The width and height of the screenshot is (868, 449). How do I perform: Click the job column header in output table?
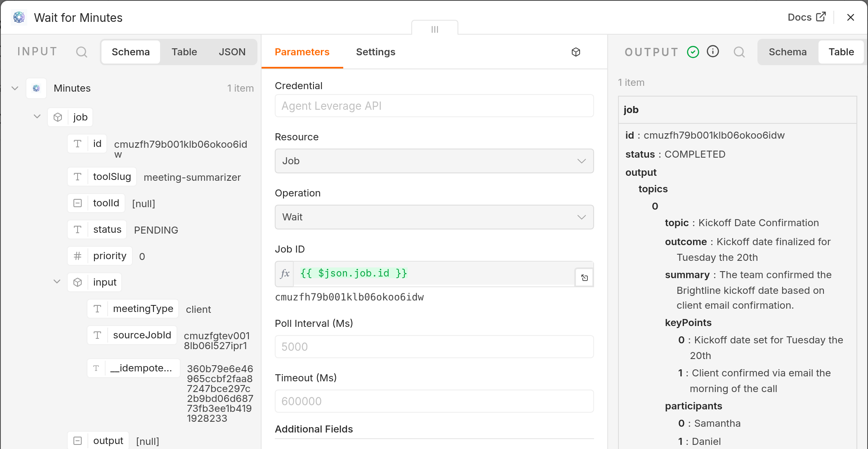pyautogui.click(x=738, y=110)
